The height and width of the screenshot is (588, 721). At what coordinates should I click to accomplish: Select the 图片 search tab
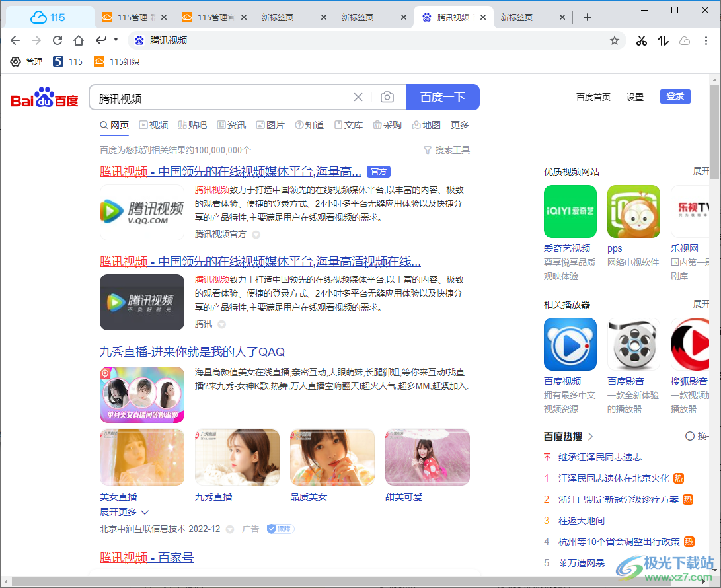(x=270, y=125)
